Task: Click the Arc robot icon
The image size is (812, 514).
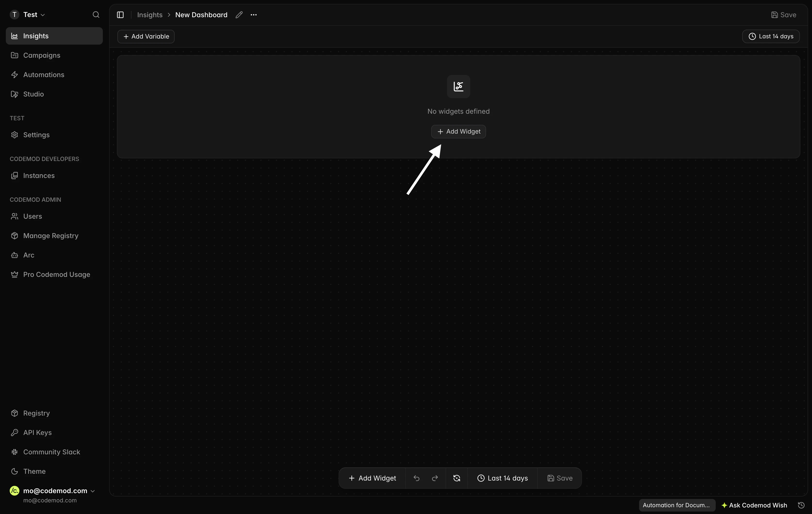Action: 15,255
